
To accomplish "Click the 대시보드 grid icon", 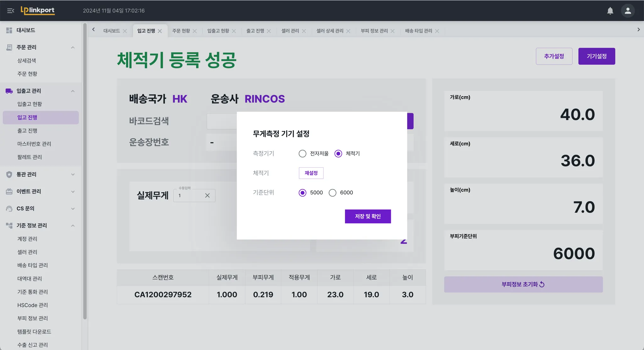I will (9, 30).
